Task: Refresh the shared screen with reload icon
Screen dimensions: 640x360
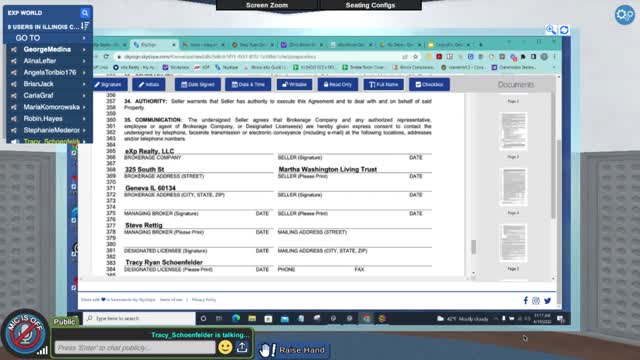Action: (x=564, y=30)
